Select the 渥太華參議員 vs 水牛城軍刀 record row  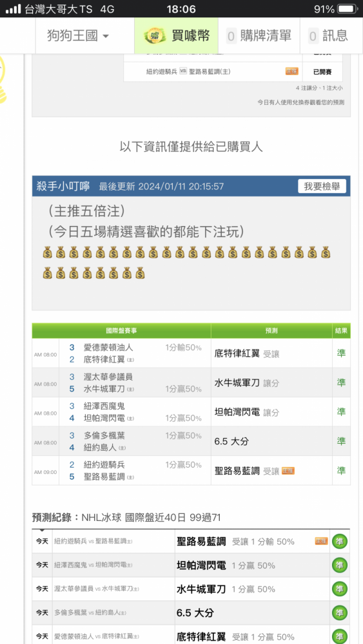pos(191,589)
